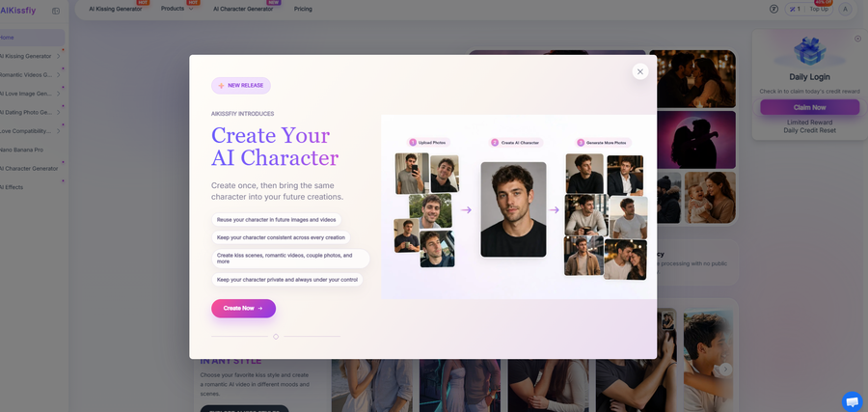Open Romantic Videos sidebar item
Viewport: 868px width, 412px height.
pyautogui.click(x=25, y=74)
